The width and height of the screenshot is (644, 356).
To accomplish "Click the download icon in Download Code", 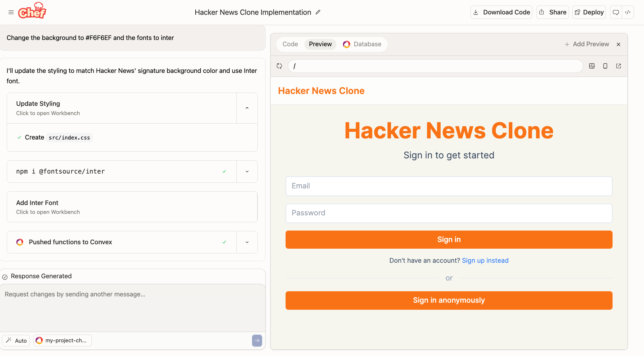I will pyautogui.click(x=476, y=12).
